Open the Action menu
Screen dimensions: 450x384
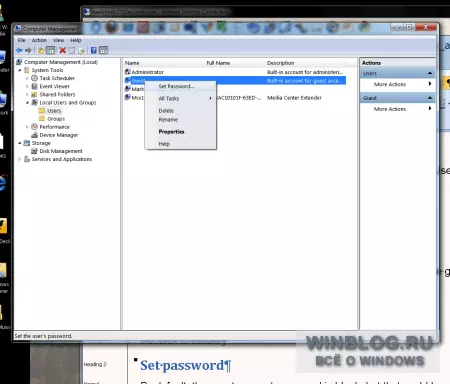(x=39, y=40)
